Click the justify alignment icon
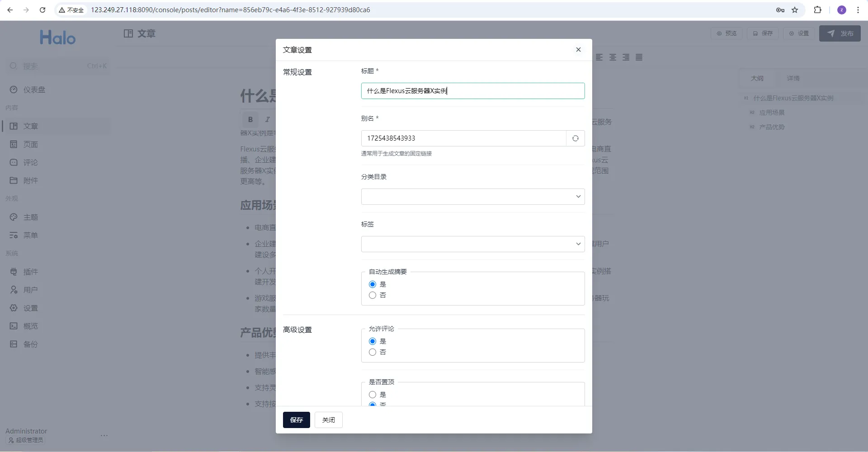 639,57
